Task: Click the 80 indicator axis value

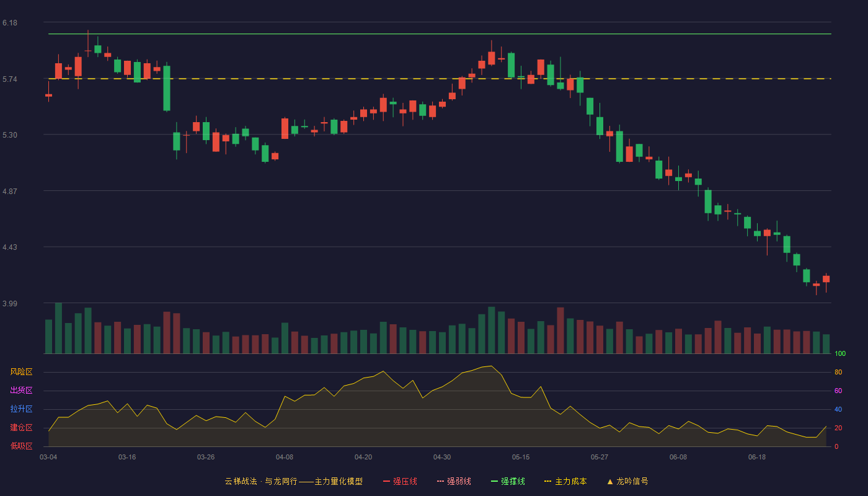Action: pos(838,372)
